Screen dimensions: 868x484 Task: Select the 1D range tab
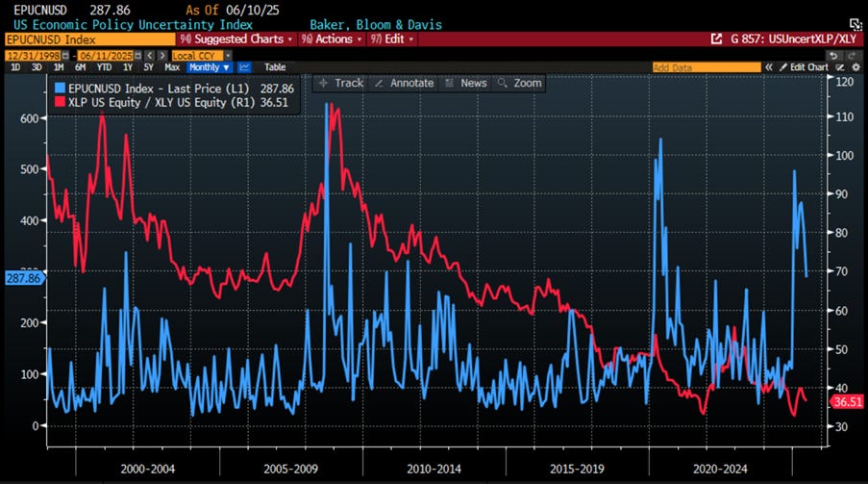click(x=15, y=67)
